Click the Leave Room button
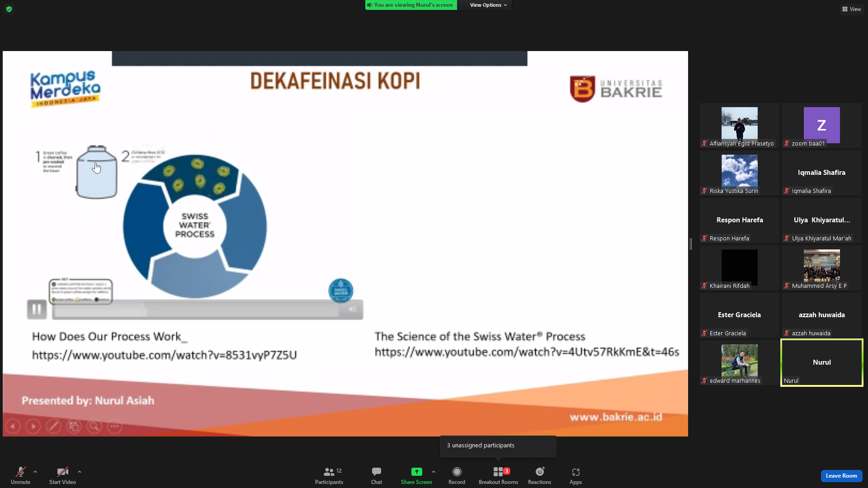The height and width of the screenshot is (488, 868). tap(841, 476)
